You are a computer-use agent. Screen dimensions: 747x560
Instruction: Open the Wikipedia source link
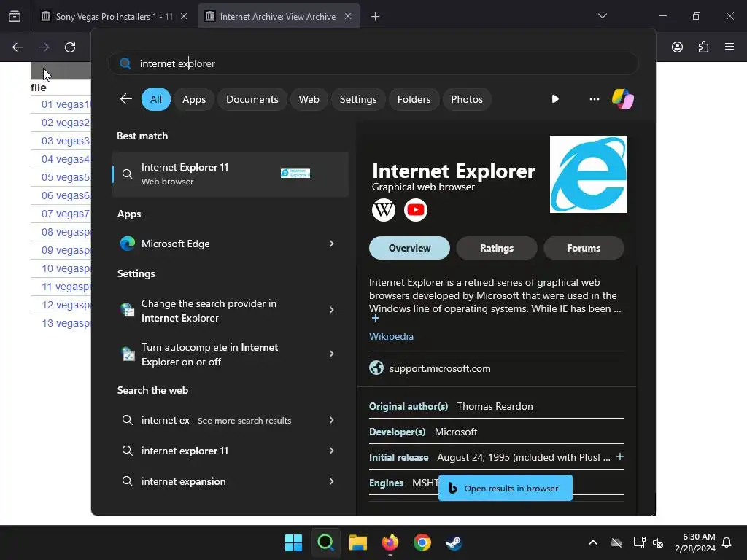pyautogui.click(x=391, y=336)
